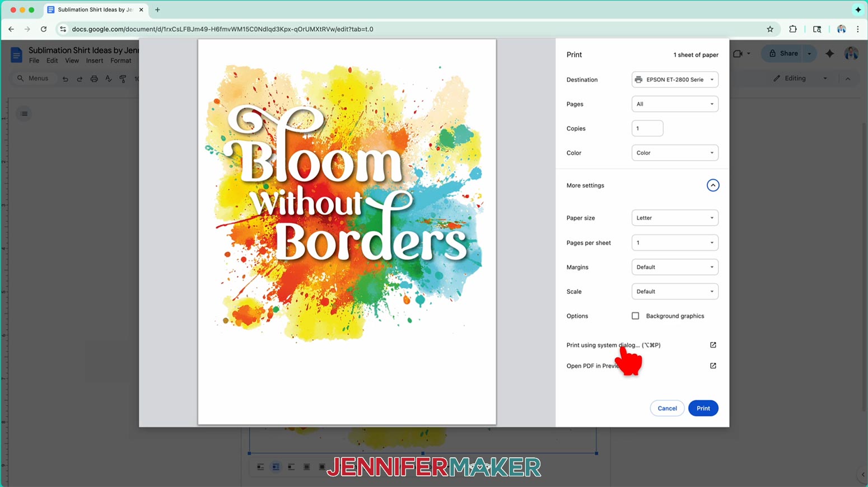Screen dimensions: 868x487
Task: Open the Scale dropdown
Action: click(675, 292)
